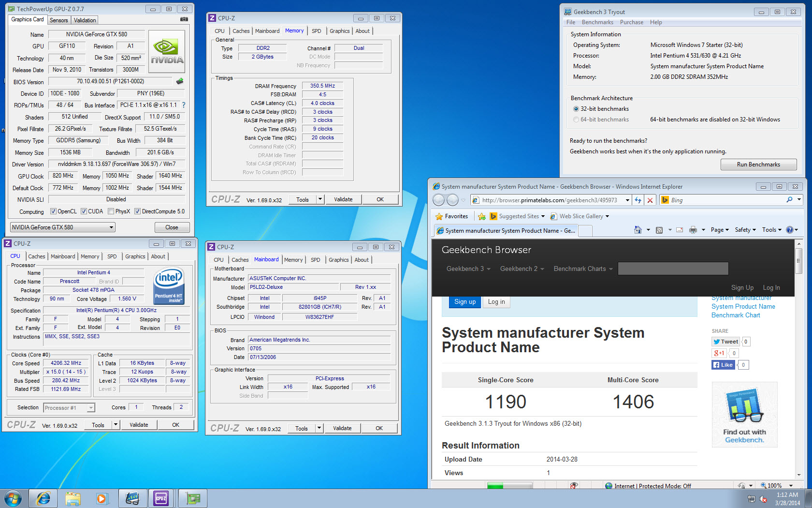
Task: Select the 32-bit benchmarks radio button
Action: pos(576,109)
